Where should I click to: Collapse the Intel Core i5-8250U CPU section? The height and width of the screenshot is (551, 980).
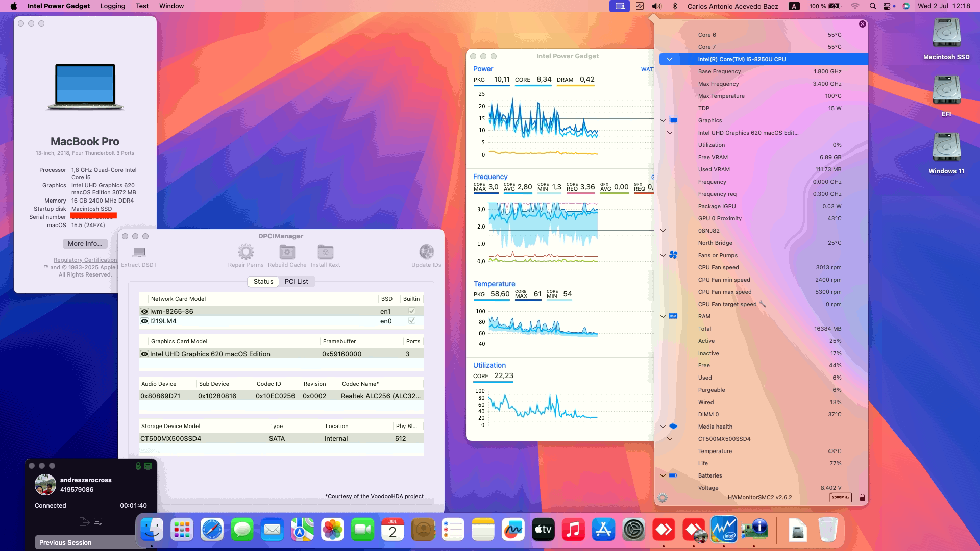pyautogui.click(x=669, y=59)
